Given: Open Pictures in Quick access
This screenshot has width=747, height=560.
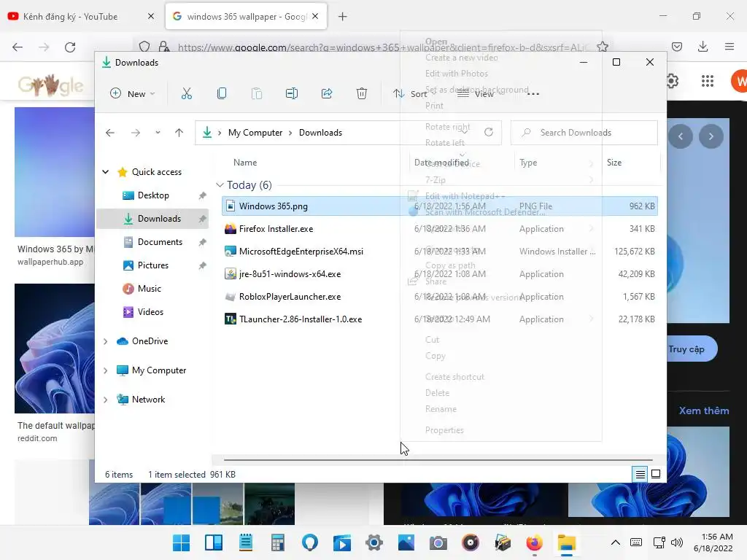Looking at the screenshot, I should pyautogui.click(x=153, y=265).
